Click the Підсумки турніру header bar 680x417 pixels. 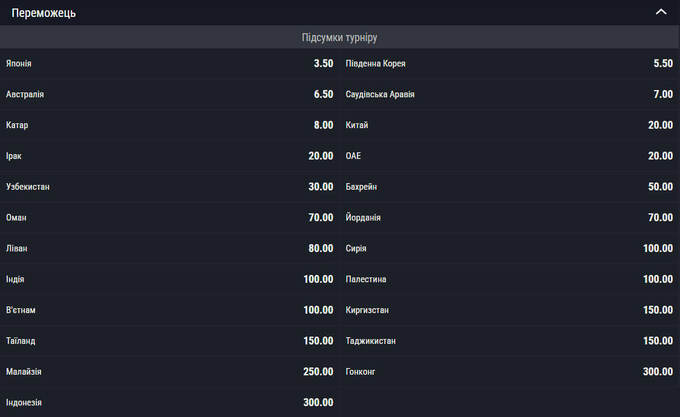pos(339,38)
